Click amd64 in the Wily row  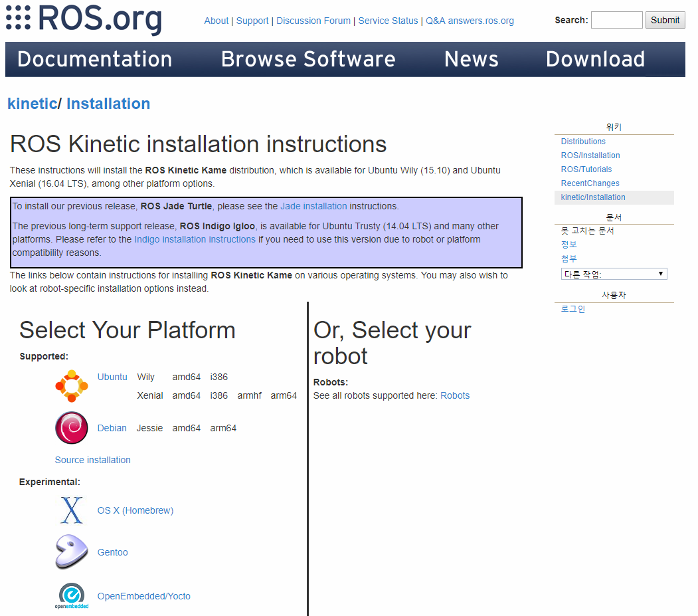pyautogui.click(x=187, y=377)
